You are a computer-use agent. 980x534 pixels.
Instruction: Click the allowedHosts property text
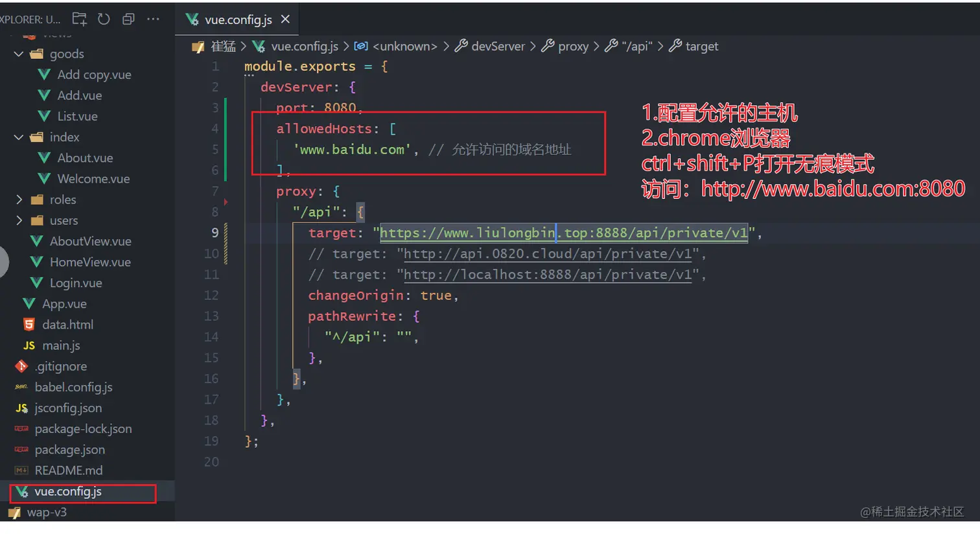(x=324, y=128)
